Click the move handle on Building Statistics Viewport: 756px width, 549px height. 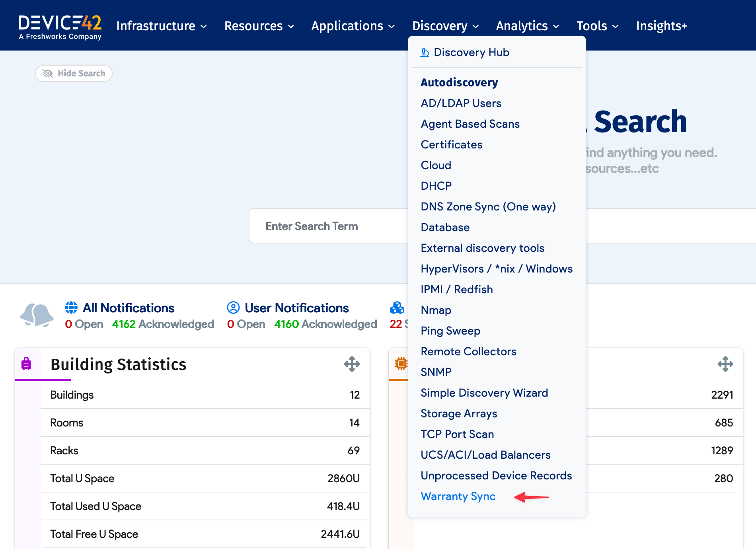(352, 364)
